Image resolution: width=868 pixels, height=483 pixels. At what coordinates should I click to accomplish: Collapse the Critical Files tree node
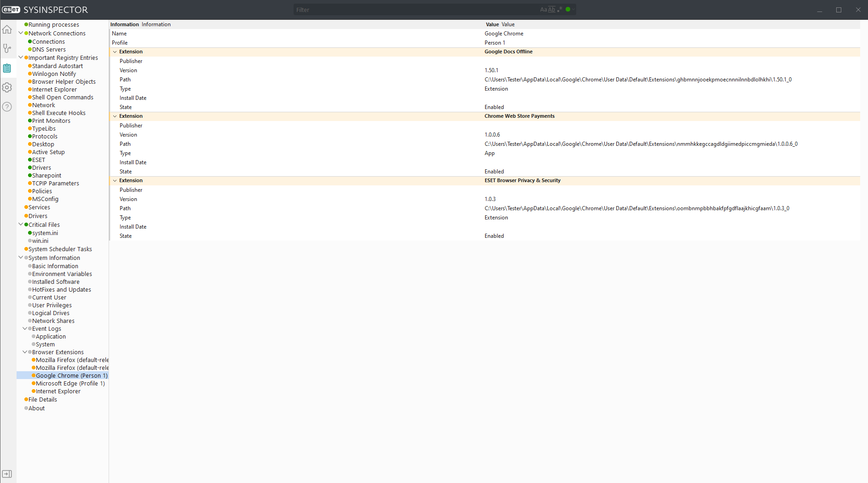click(21, 224)
